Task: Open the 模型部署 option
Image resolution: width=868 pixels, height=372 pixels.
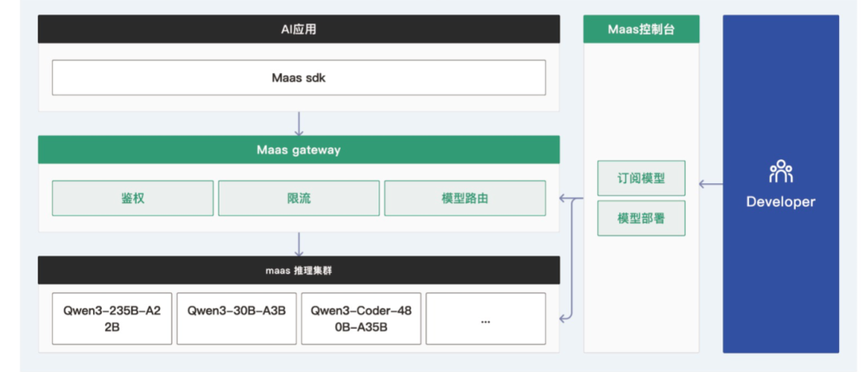Action: [x=641, y=218]
